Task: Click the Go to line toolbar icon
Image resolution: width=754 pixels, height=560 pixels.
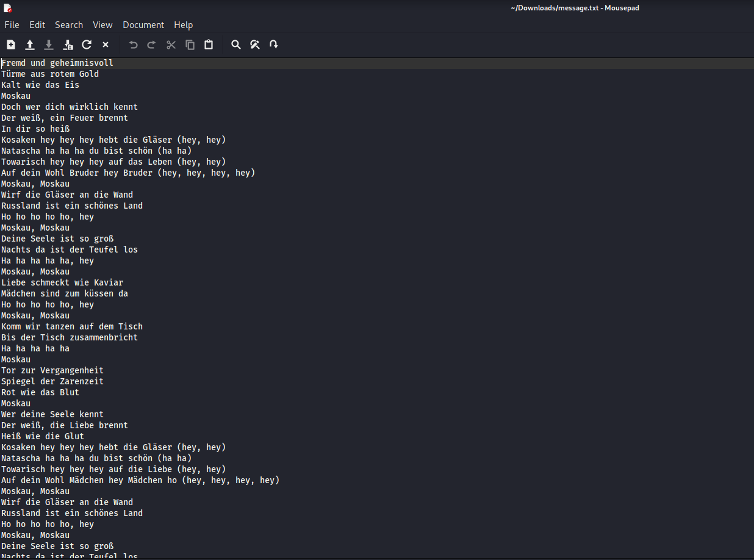Action: click(x=274, y=45)
